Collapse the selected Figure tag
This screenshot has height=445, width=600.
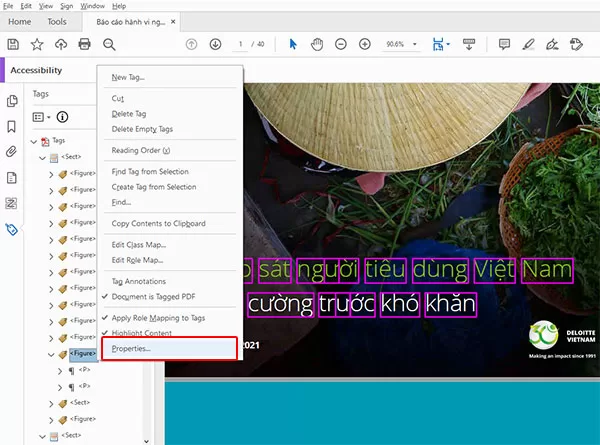pos(51,355)
